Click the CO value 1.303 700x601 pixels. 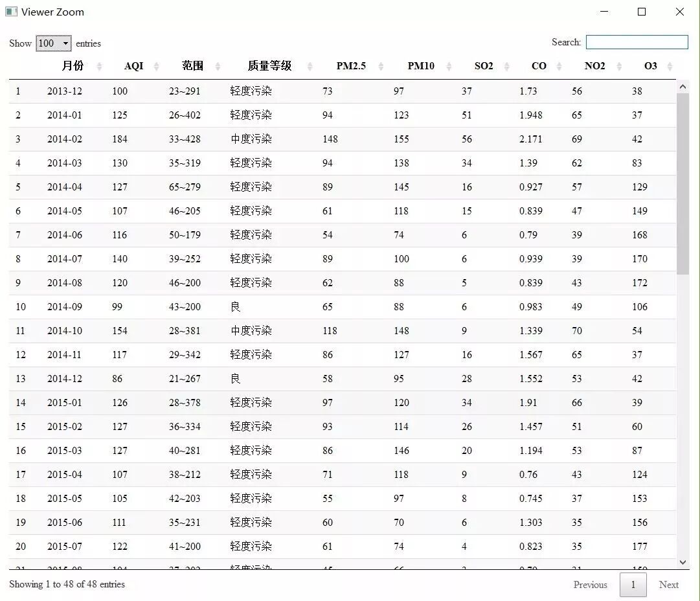531,523
